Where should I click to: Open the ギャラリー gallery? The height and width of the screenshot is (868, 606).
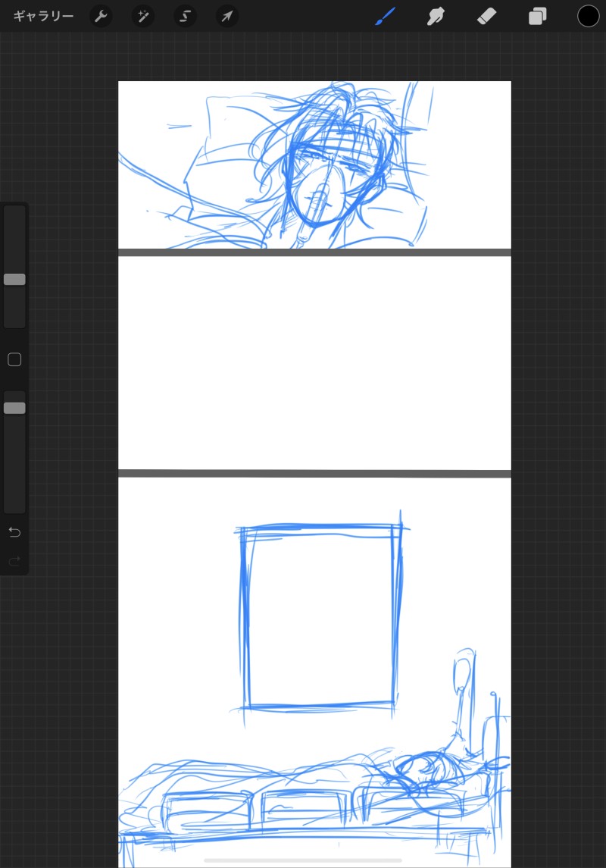pyautogui.click(x=43, y=16)
